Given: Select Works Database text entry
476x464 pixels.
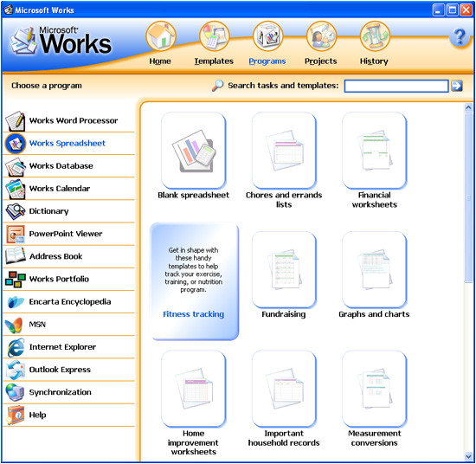Looking at the screenshot, I should [61, 166].
